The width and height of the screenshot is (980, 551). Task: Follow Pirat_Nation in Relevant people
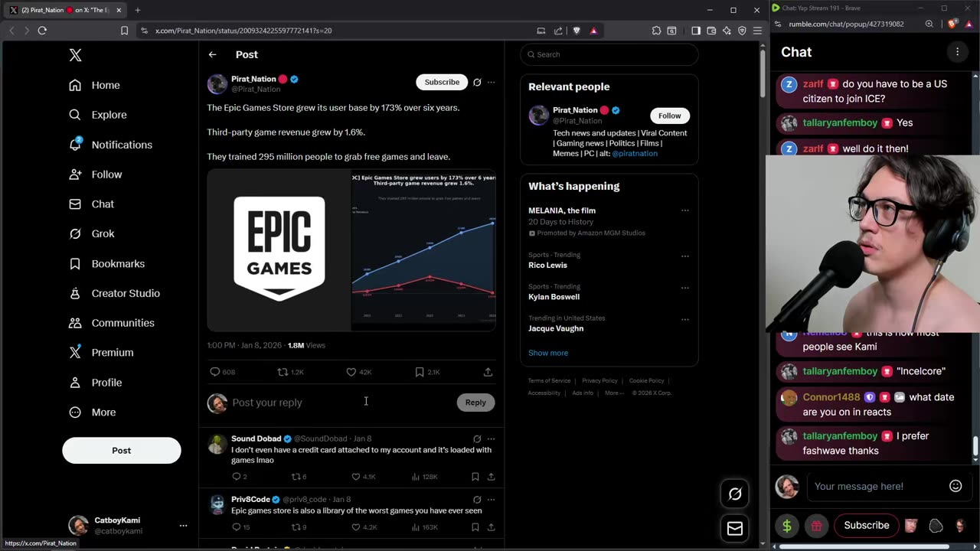click(x=669, y=116)
